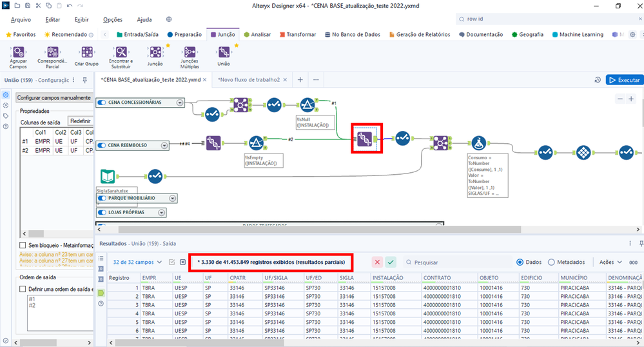The height and width of the screenshot is (347, 644).
Task: Select the Fórmula flask node on canvas
Action: point(478,143)
